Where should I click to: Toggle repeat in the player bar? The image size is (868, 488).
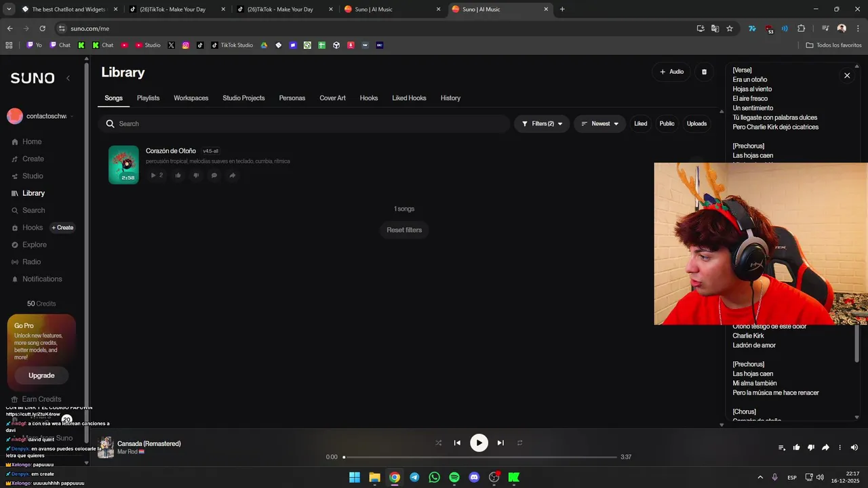pyautogui.click(x=520, y=443)
